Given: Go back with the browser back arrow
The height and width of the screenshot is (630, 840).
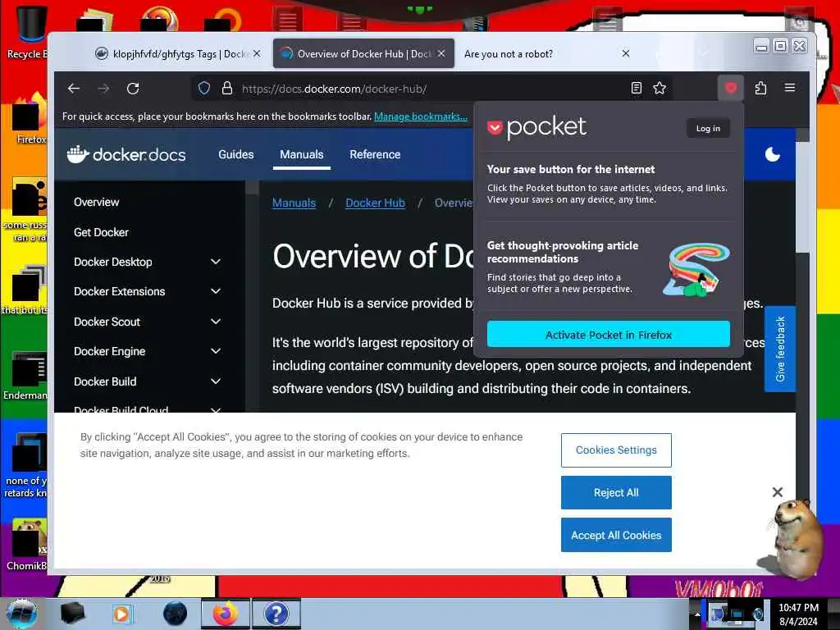Looking at the screenshot, I should (74, 89).
